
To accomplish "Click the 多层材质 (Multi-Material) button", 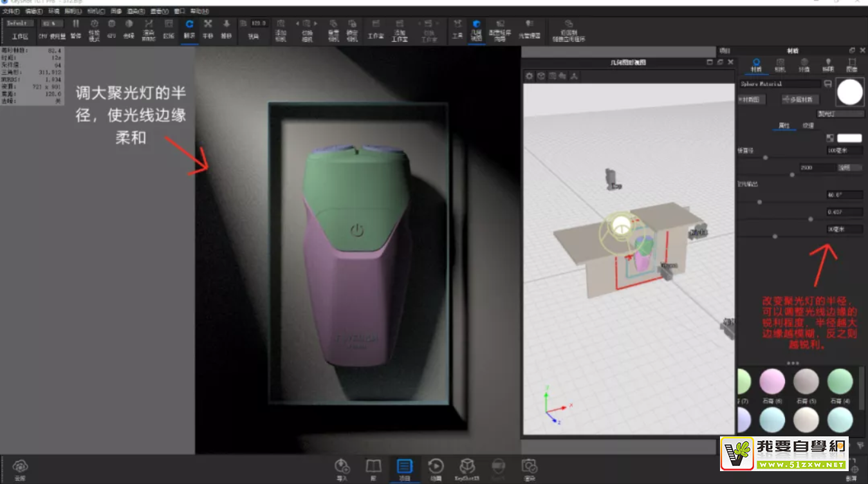I will [x=800, y=99].
